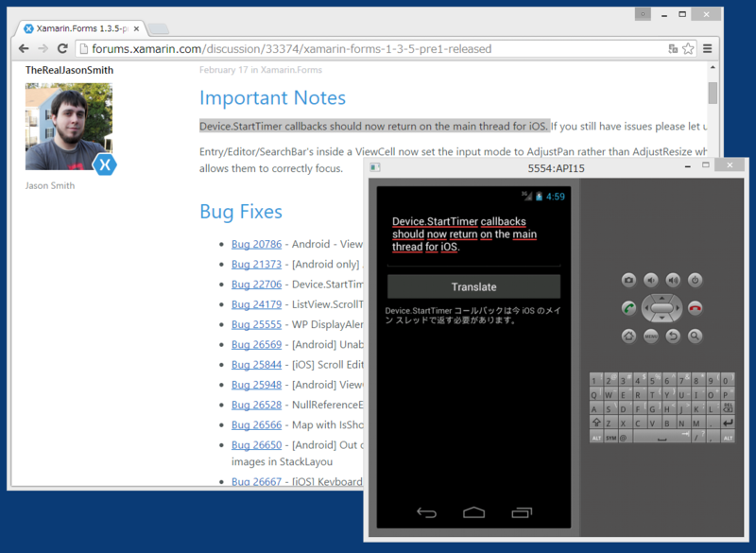Click the emulator power button

point(695,280)
